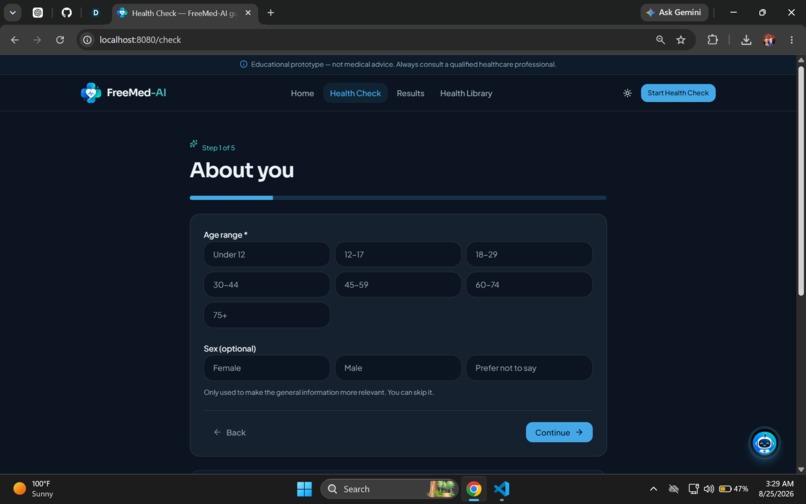The height and width of the screenshot is (504, 806).
Task: Close the Health Check browser tab
Action: [248, 13]
